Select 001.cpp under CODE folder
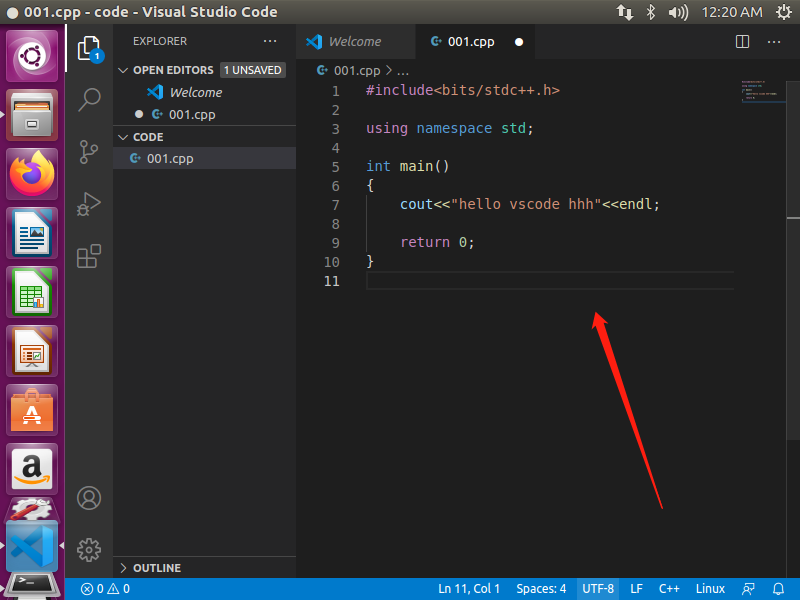Screen dimensions: 800x600 205,159
